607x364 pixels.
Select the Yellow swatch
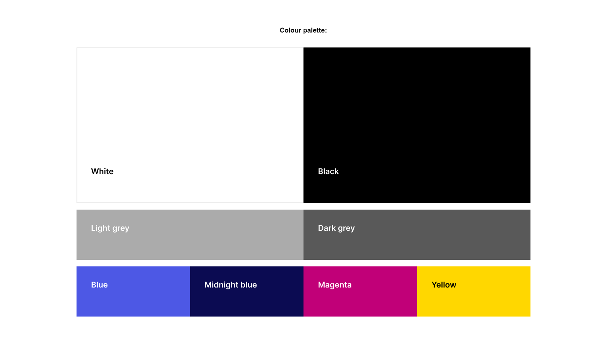click(474, 291)
